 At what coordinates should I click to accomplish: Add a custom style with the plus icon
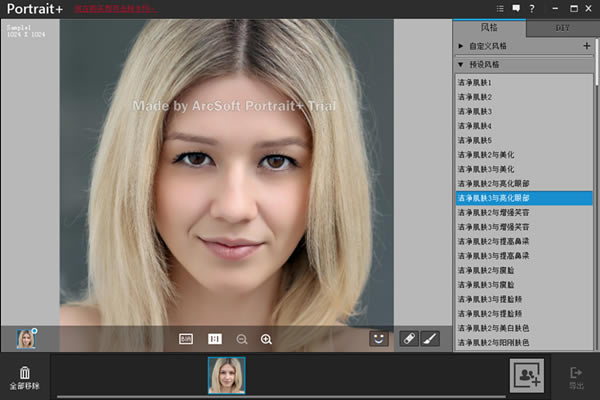587,46
